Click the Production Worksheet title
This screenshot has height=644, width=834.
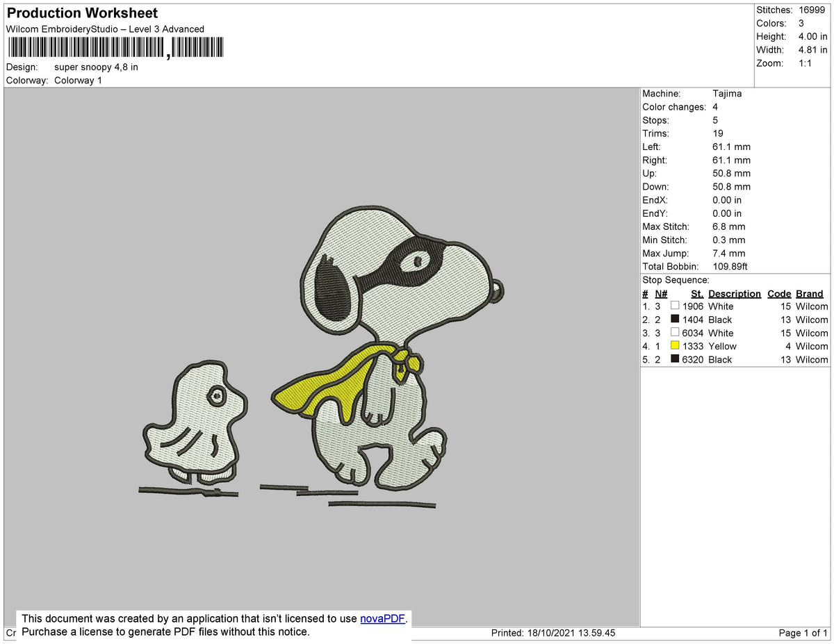(x=81, y=13)
